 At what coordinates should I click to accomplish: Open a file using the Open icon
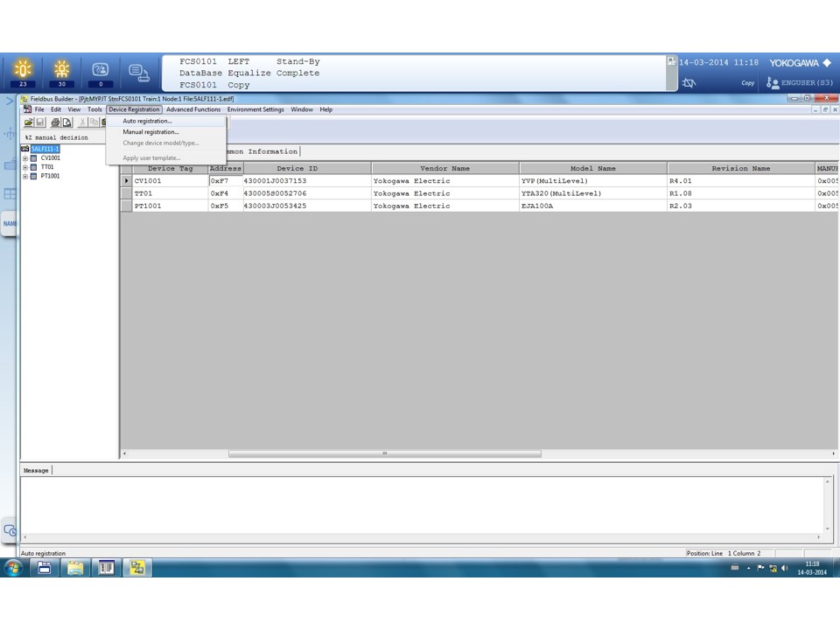(x=26, y=122)
